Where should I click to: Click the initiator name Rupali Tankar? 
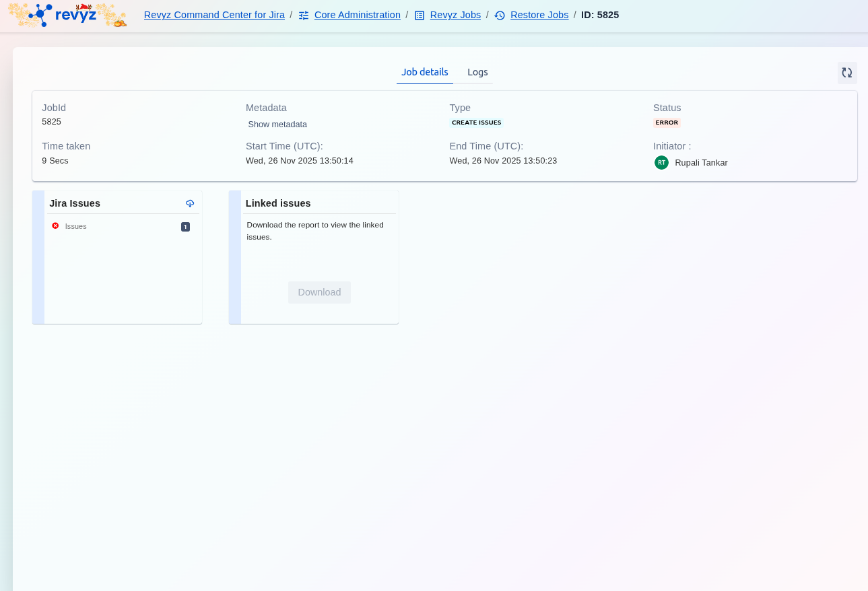click(701, 163)
